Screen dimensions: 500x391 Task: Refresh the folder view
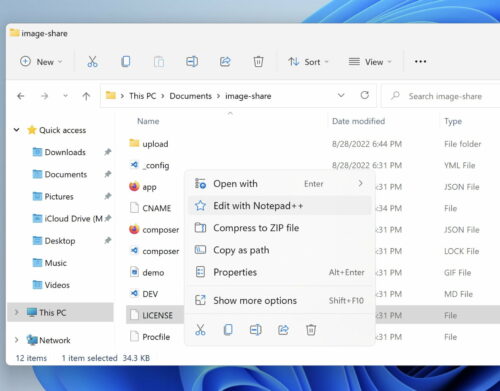[365, 96]
